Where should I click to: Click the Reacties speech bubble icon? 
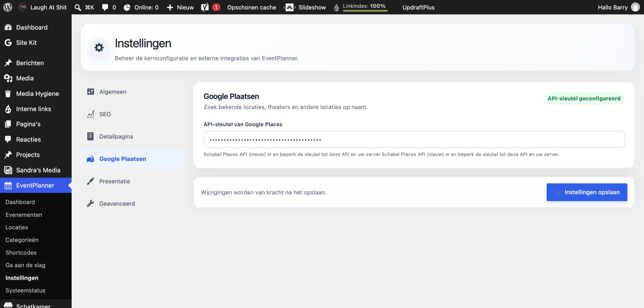click(x=8, y=139)
